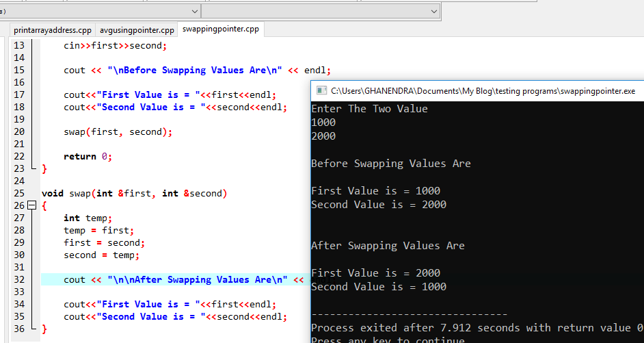Screen dimensions: 644x343
Task: Click line number 25 in the gutter
Action: [19, 193]
